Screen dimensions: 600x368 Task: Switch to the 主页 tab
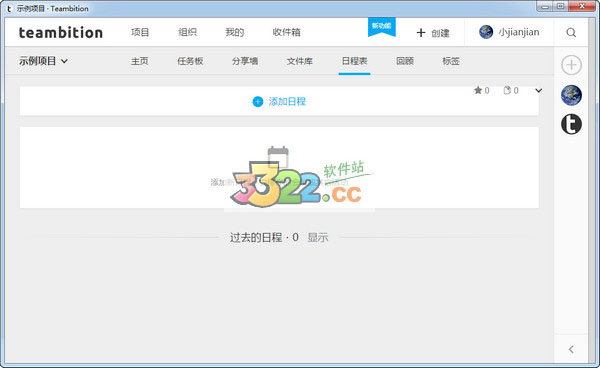coord(140,61)
